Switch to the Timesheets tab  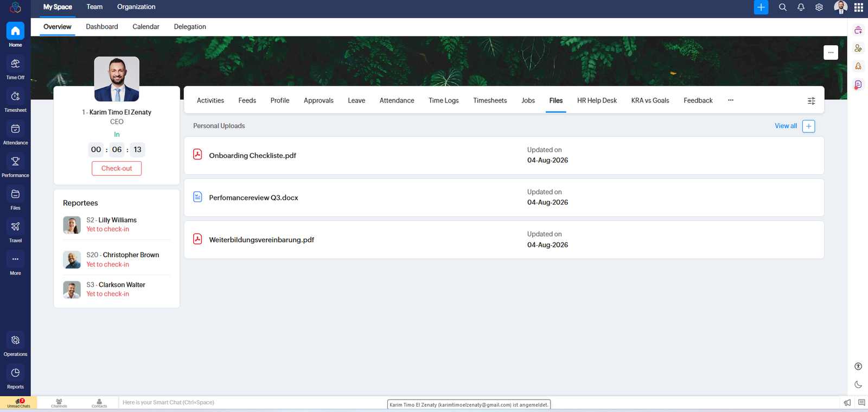coord(490,100)
